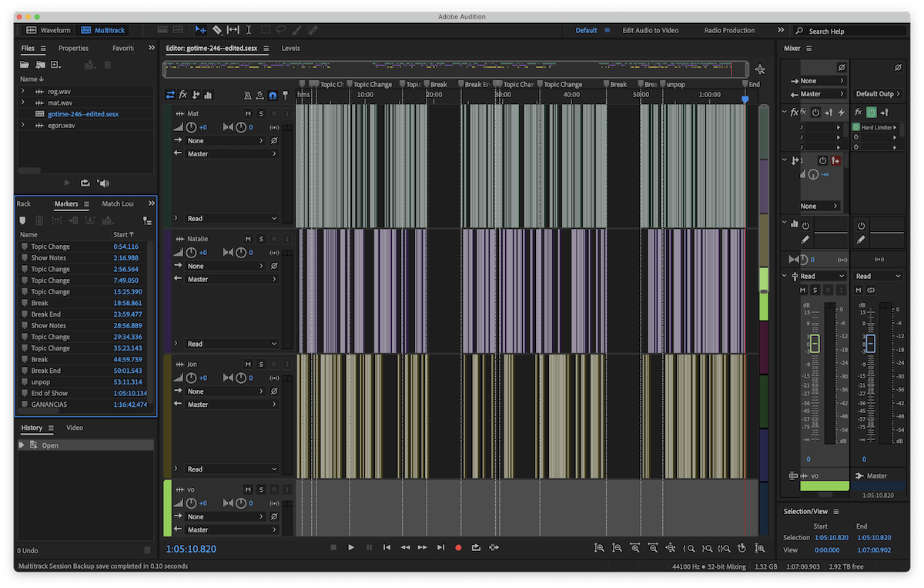Open the Video tab
This screenshot has height=588, width=924.
75,428
